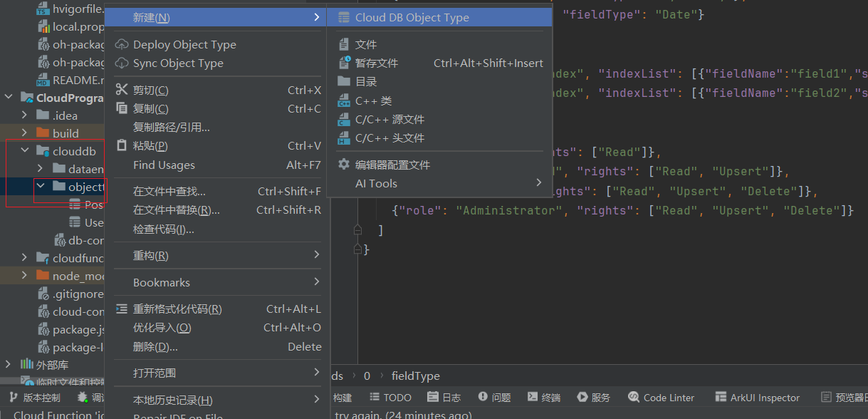
Task: Select the README file in tree
Action: point(71,80)
